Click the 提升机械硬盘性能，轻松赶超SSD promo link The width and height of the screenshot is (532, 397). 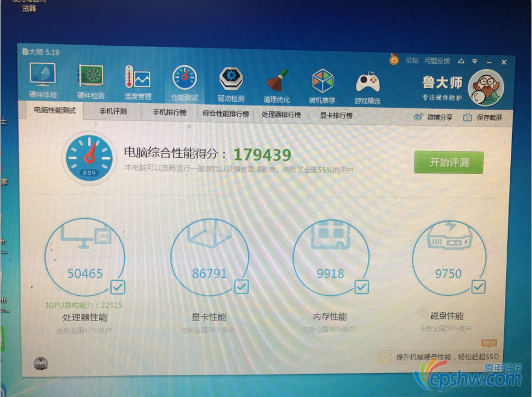click(x=447, y=357)
